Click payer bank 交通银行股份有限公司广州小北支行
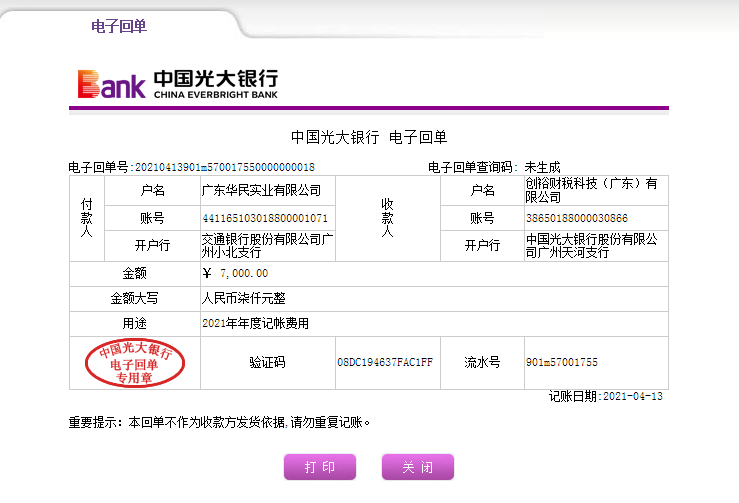Image resolution: width=739 pixels, height=503 pixels. (267, 246)
